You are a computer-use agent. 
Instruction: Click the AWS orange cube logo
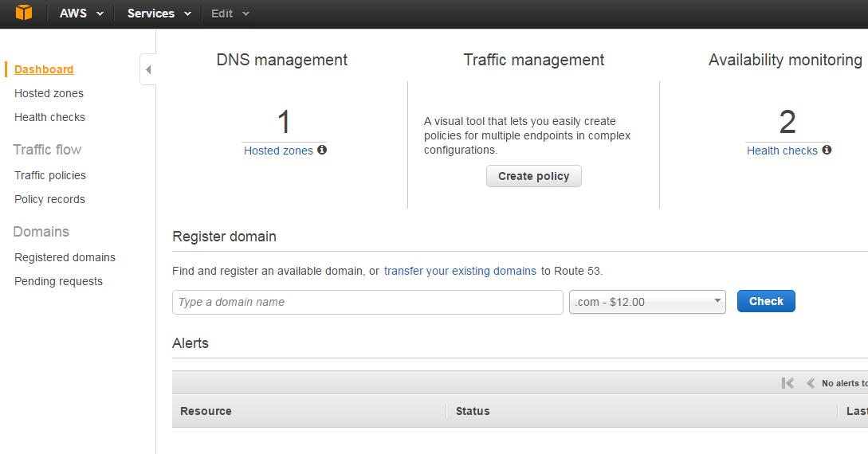coord(24,14)
